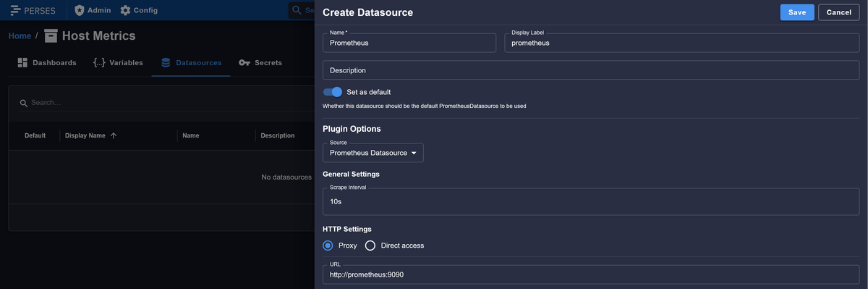Focus the datasource list Search field

(x=166, y=103)
